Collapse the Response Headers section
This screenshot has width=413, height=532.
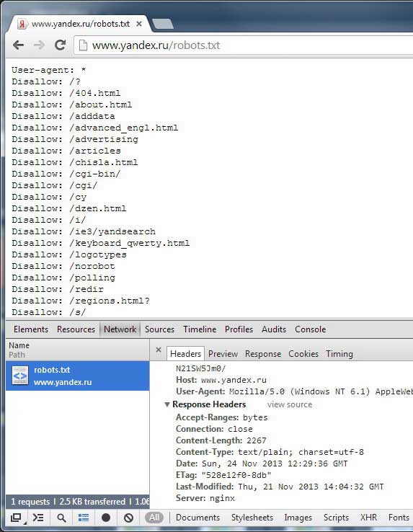[167, 404]
